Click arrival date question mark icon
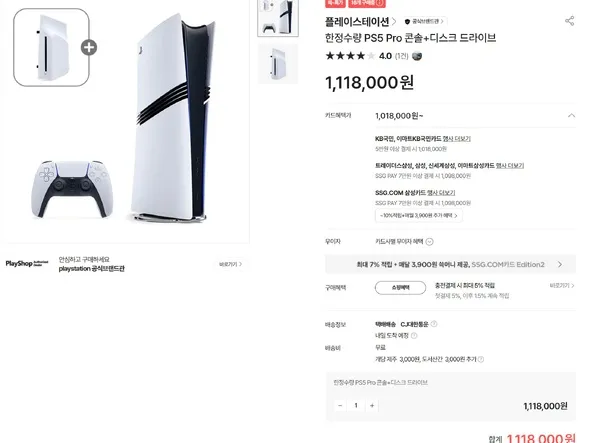The height and width of the screenshot is (443, 590). (414, 335)
